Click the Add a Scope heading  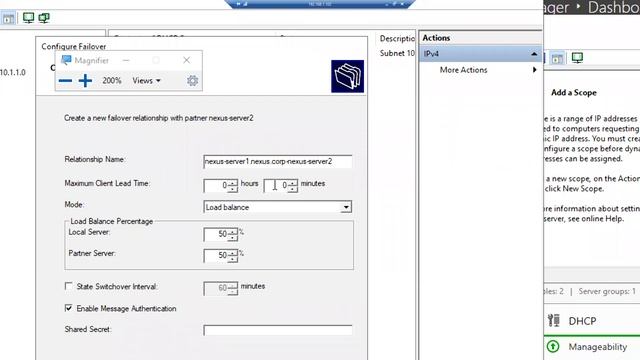pos(574,93)
